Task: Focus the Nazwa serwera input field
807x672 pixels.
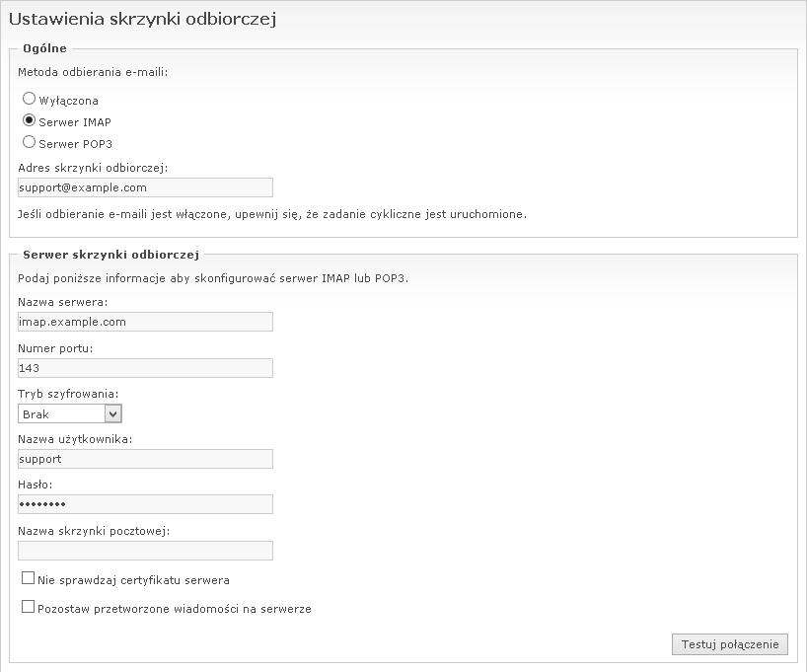Action: click(145, 322)
